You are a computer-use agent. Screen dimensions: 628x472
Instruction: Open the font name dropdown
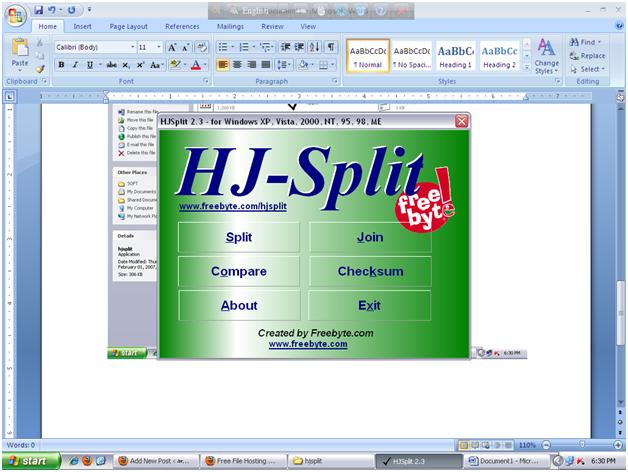pos(132,47)
